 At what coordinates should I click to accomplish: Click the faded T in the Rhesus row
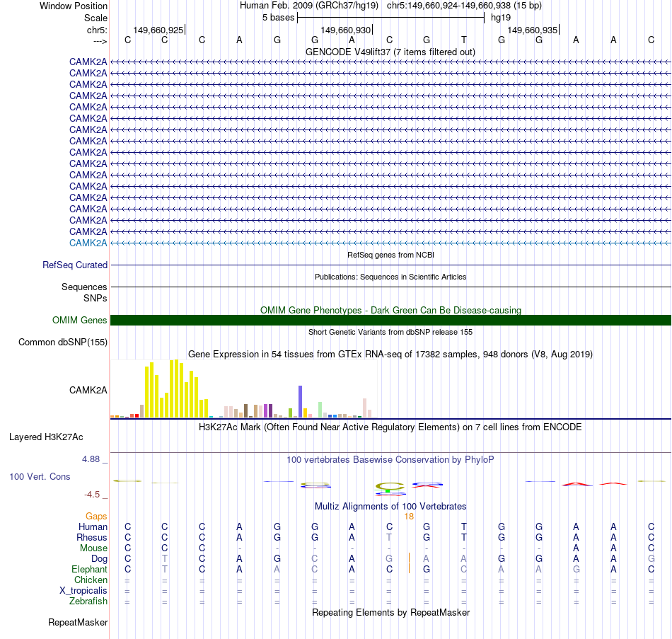(x=389, y=537)
